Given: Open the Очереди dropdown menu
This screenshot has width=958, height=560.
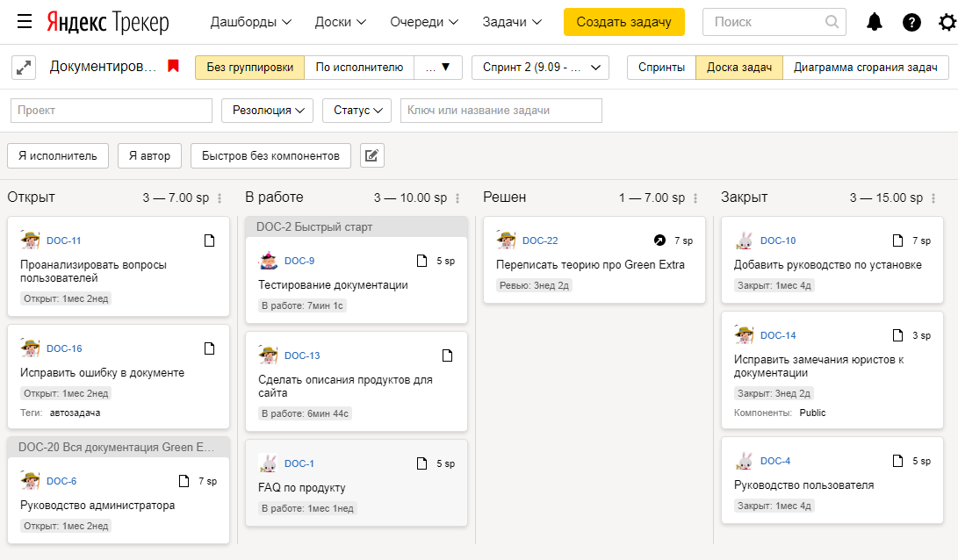Looking at the screenshot, I should click(x=424, y=22).
